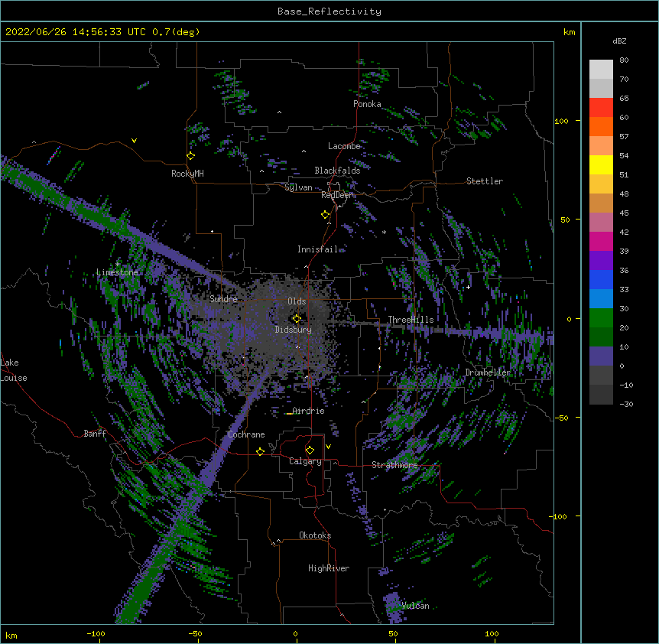659x644 pixels.
Task: Select the yellow radar site marker above Didsbury
Action: (x=297, y=319)
